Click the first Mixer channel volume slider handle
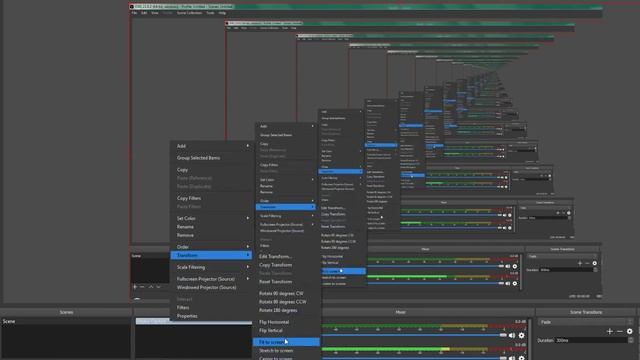640x360 pixels. (x=503, y=335)
